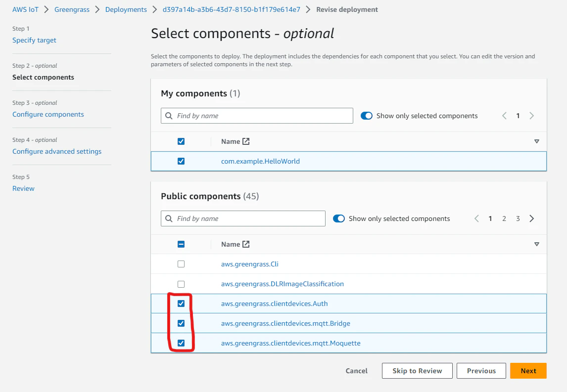The width and height of the screenshot is (567, 392).
Task: Open AWS IoT breadcrumb link
Action: click(x=25, y=9)
